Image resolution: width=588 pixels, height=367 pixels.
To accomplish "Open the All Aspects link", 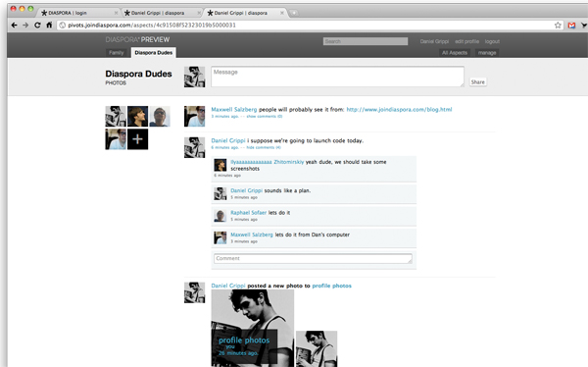I will coord(455,53).
